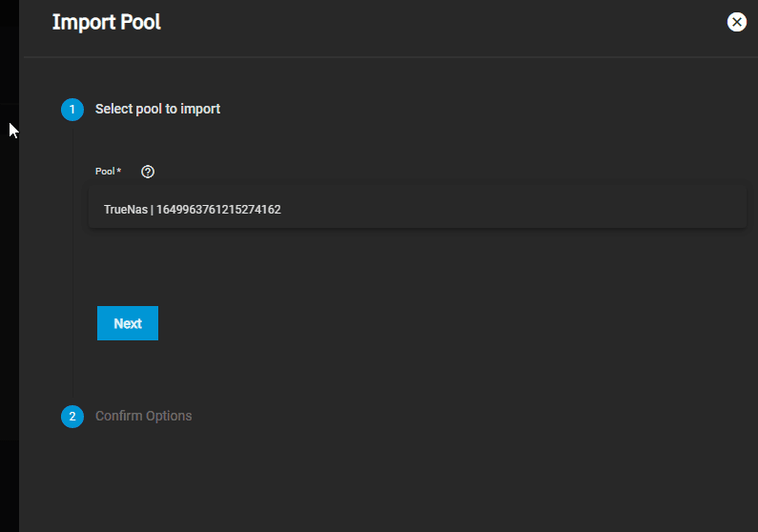Click the divider line under the Import Pool header

391,57
